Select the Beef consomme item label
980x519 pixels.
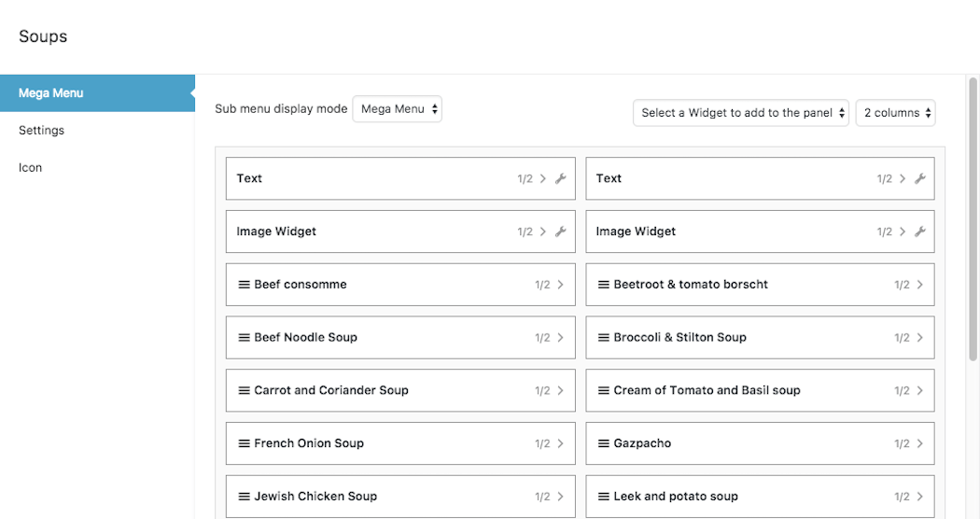click(300, 285)
